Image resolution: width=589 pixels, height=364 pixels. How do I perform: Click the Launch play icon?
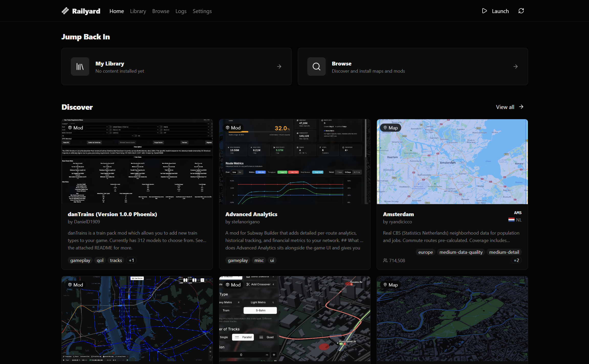click(484, 11)
